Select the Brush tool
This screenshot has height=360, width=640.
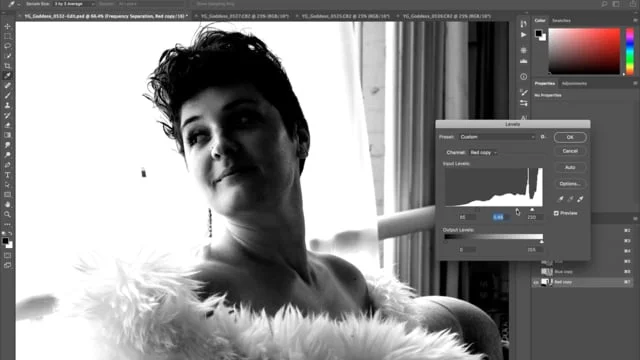pos(7,96)
